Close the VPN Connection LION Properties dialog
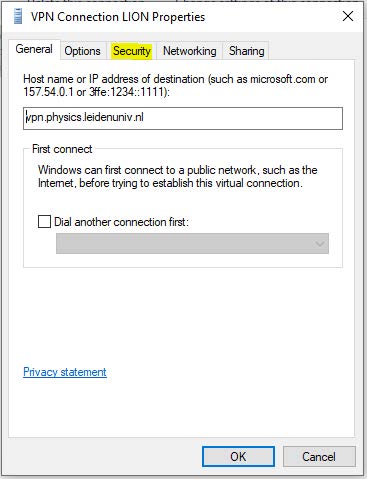Image resolution: width=367 pixels, height=479 pixels. click(348, 16)
